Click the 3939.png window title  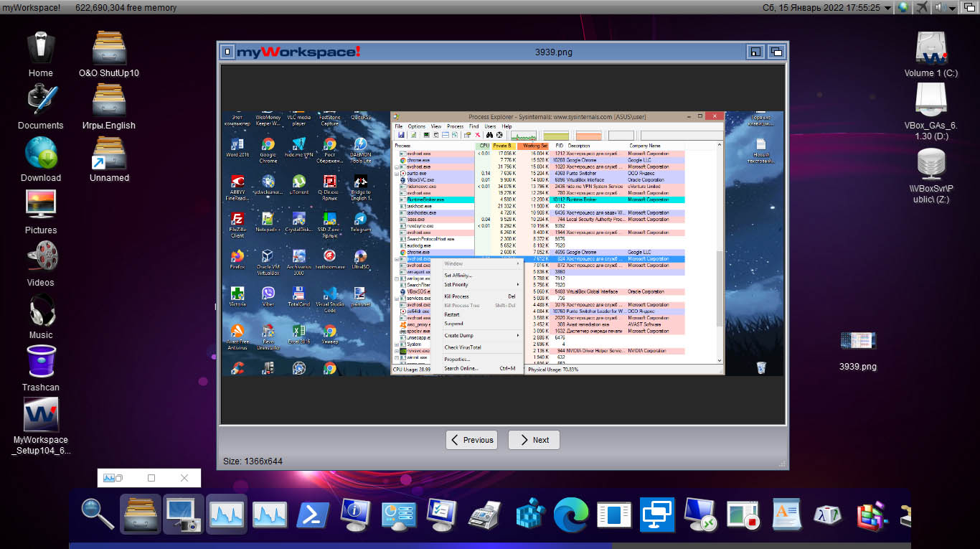[554, 52]
